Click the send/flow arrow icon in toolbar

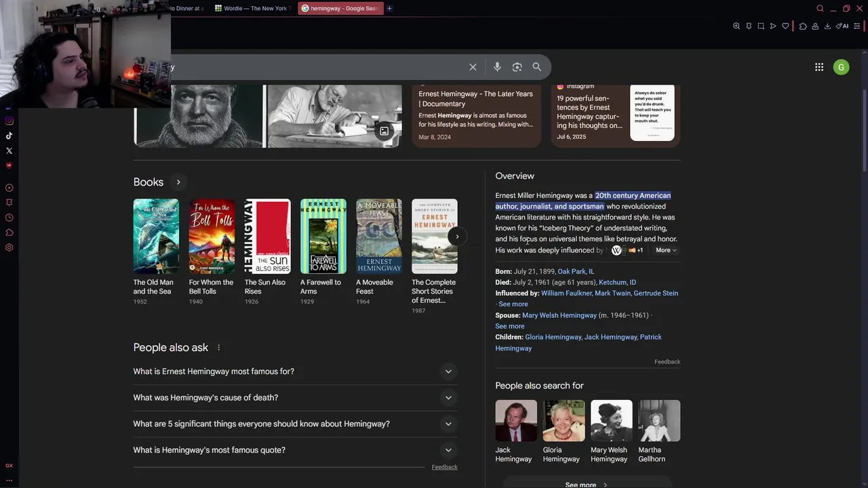(773, 26)
